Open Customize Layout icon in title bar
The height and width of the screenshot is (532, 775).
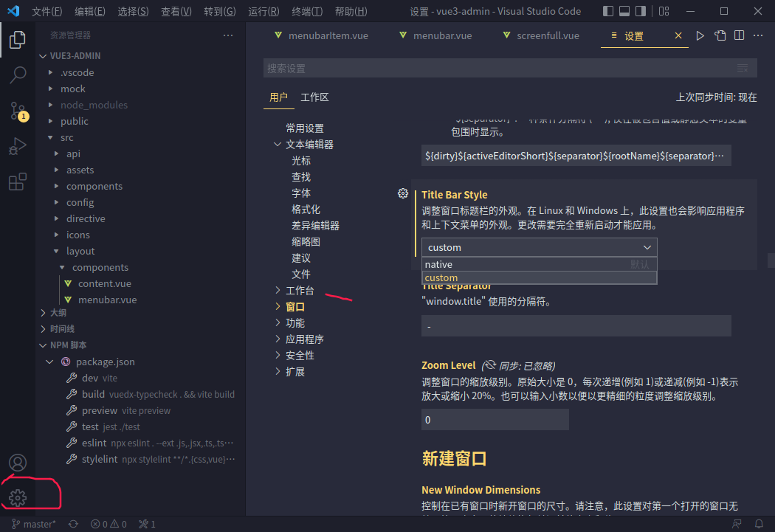tap(664, 11)
